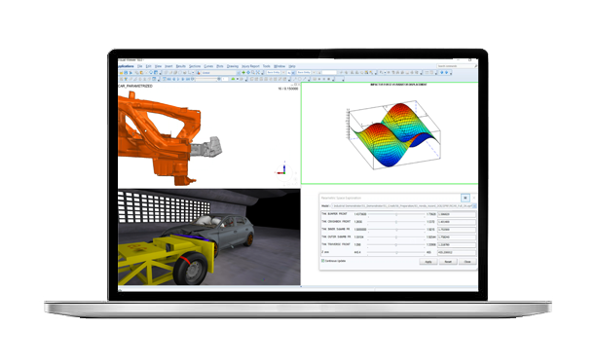Click the orange car frame model viewport

point(209,135)
